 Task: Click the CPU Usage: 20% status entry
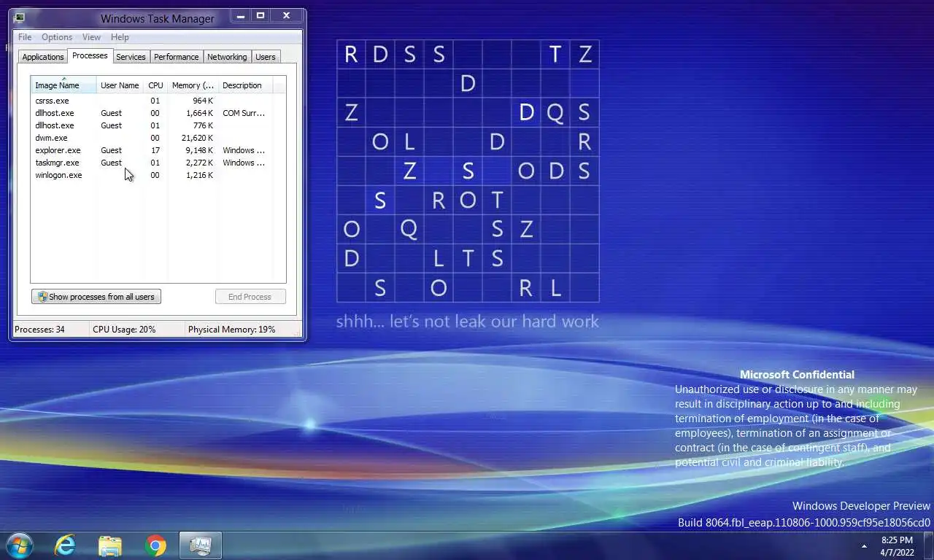pyautogui.click(x=124, y=330)
